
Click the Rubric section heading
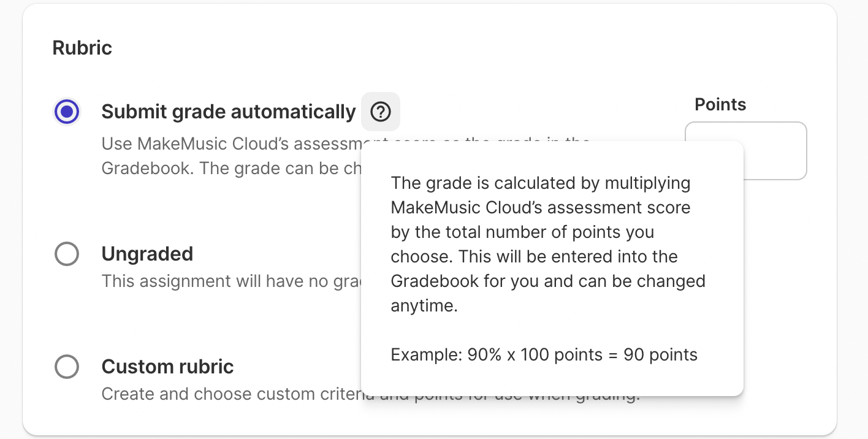point(82,48)
